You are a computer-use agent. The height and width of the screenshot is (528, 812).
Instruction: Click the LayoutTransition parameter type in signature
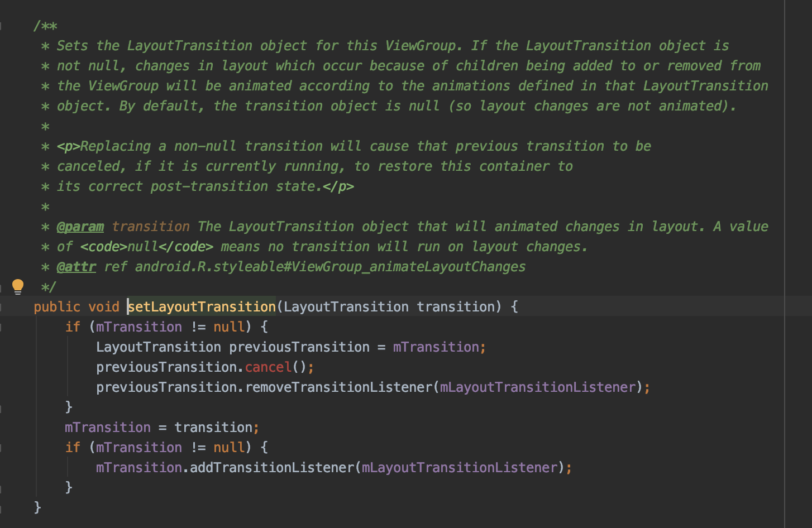coord(346,307)
